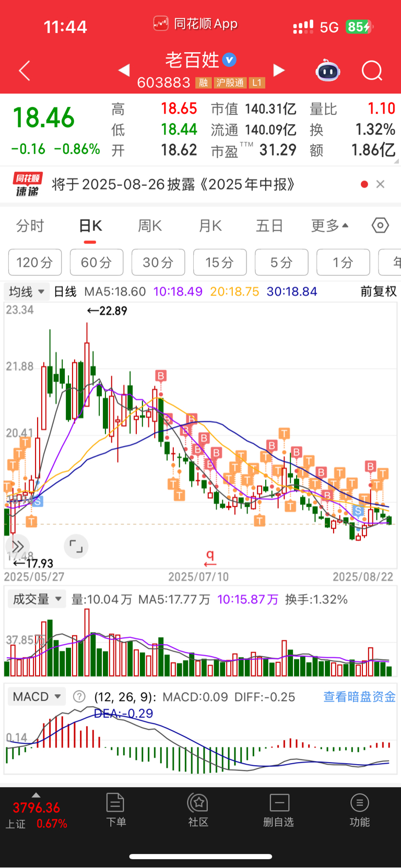Tap the 2025/07/10 date label
The height and width of the screenshot is (868, 401).
[x=198, y=577]
